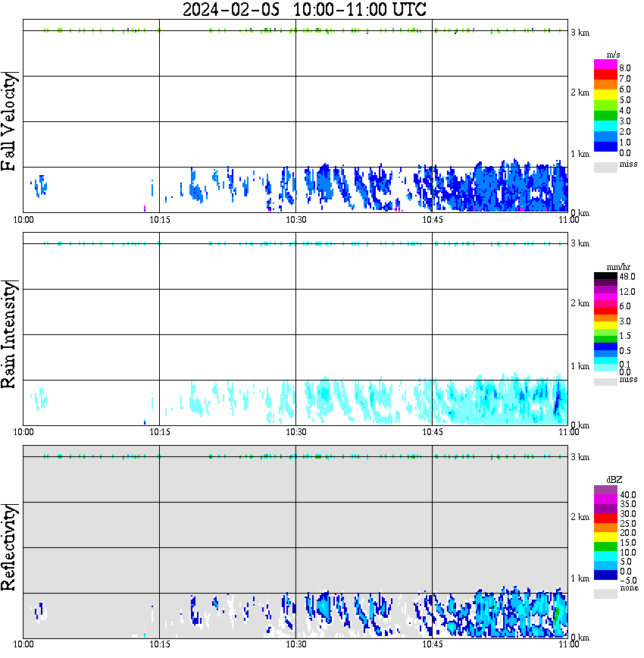Click the mm/hr unit heading
The width and height of the screenshot is (644, 658).
click(618, 267)
